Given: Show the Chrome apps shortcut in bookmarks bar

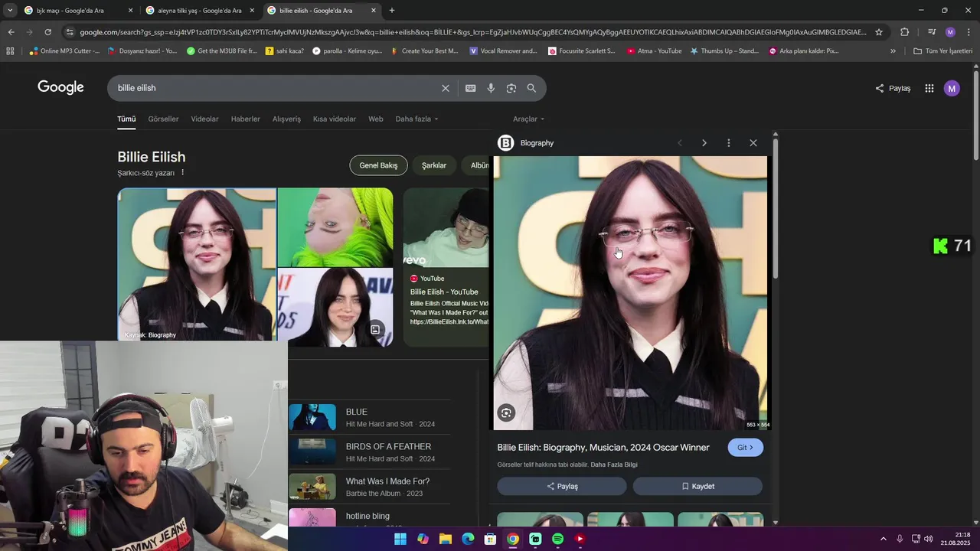Looking at the screenshot, I should [10, 51].
